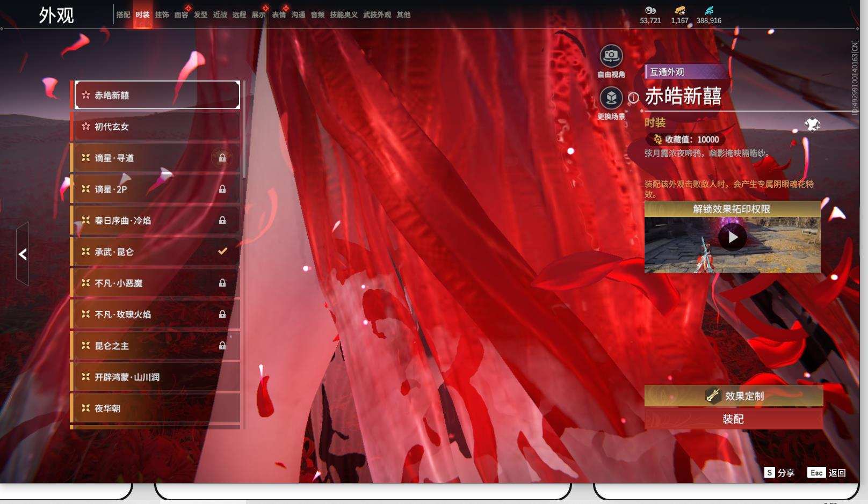Select the 不凡·玫瑰火焰 outfit

tap(156, 314)
